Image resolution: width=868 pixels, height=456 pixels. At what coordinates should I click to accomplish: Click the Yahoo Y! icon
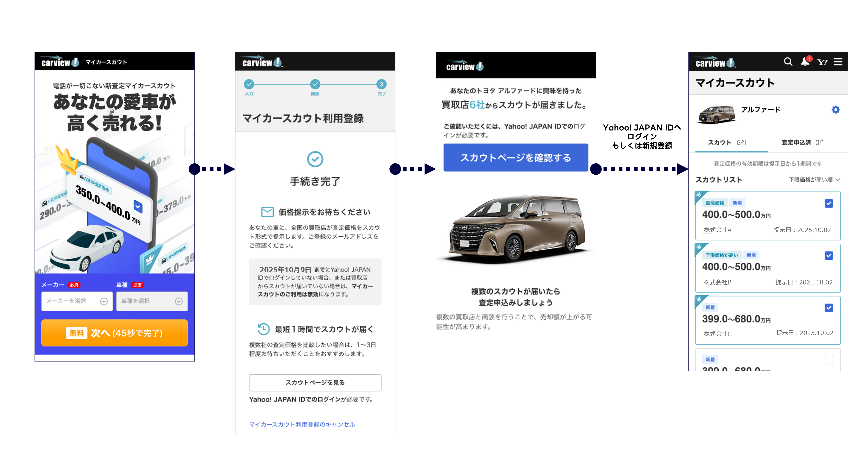pyautogui.click(x=822, y=62)
